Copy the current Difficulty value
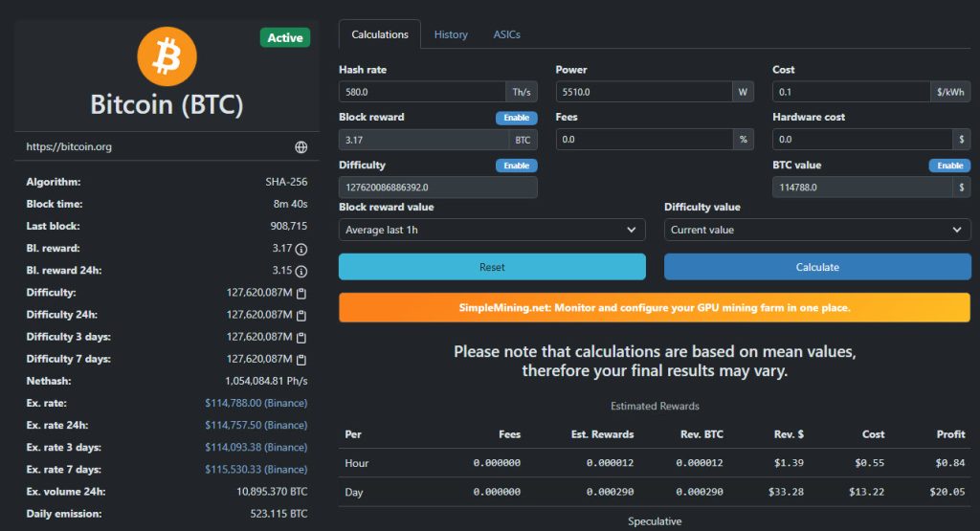The image size is (980, 531). [x=301, y=293]
